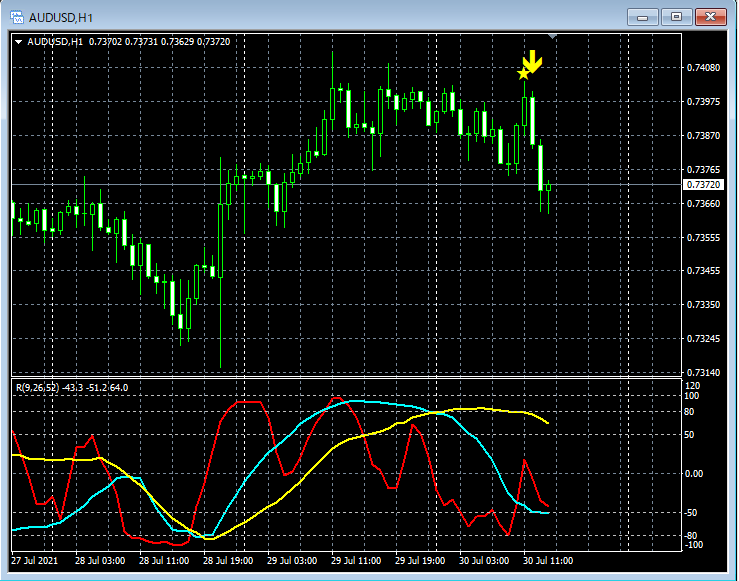Click the 0.73870 price scale label
Screen dimensions: 739x581
pos(703,136)
